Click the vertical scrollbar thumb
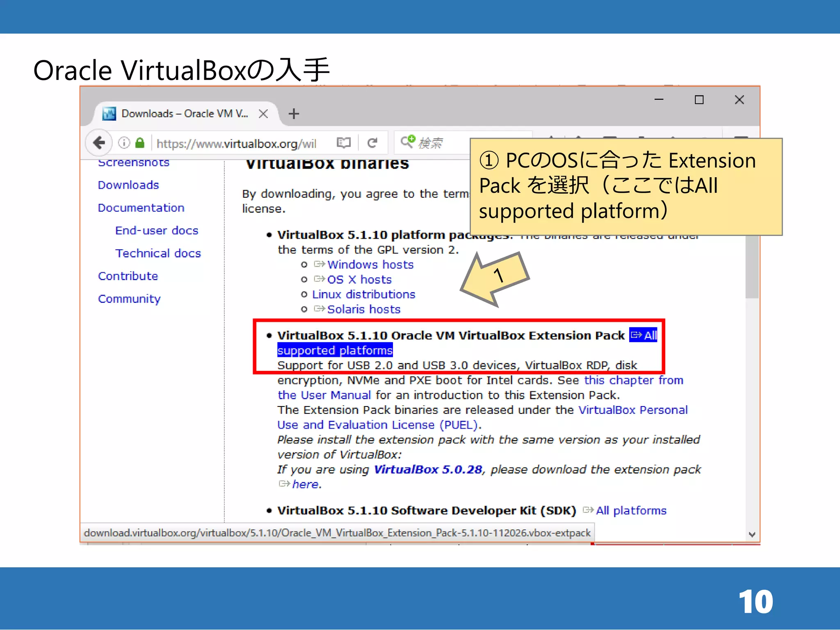 pyautogui.click(x=752, y=267)
